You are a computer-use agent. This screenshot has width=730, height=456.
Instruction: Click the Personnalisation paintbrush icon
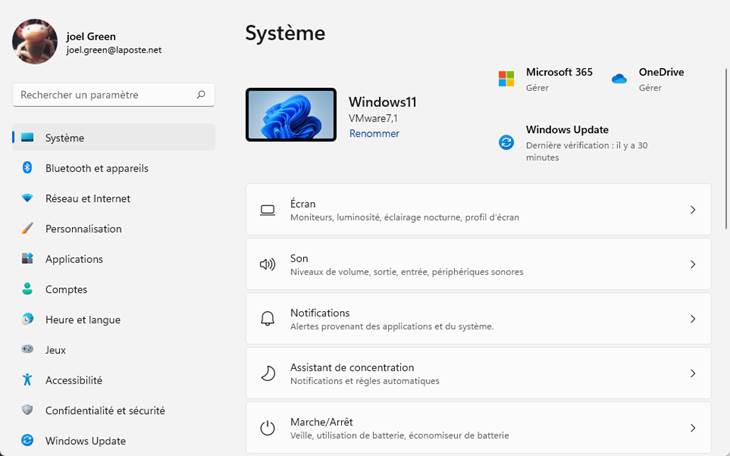tap(27, 228)
